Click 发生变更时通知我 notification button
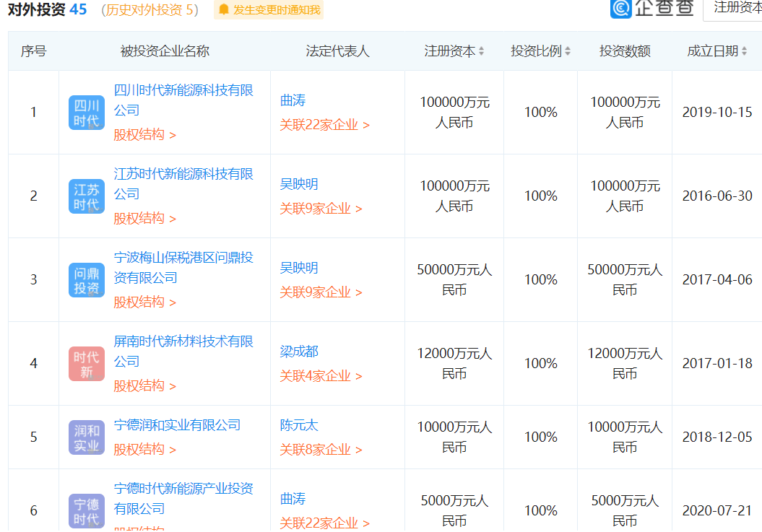Screen dimensions: 762x532 tap(269, 9)
